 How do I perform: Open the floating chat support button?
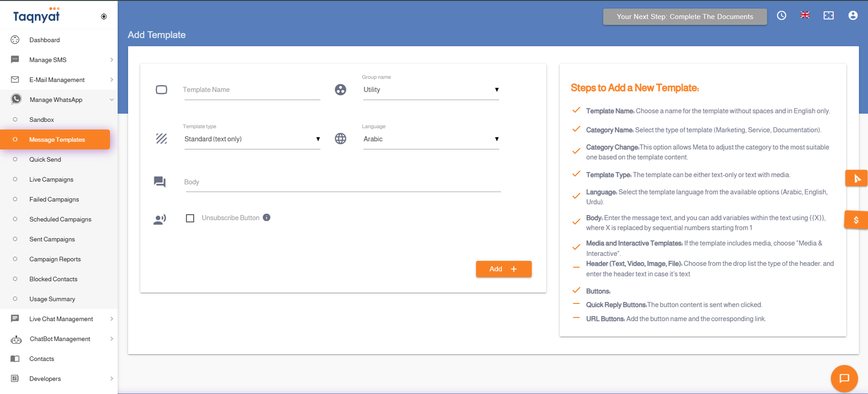844,379
